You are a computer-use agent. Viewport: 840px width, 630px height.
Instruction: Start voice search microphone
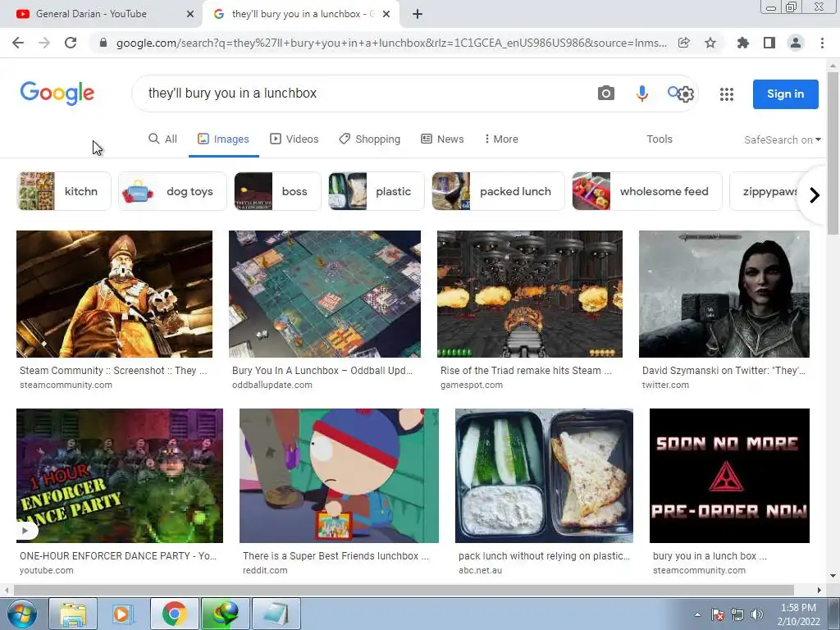[641, 94]
